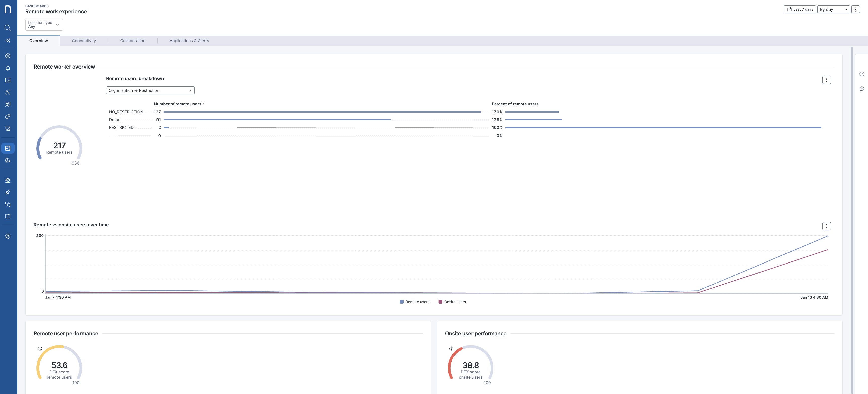This screenshot has width=868, height=394.
Task: Click the help question mark icon
Action: [862, 74]
